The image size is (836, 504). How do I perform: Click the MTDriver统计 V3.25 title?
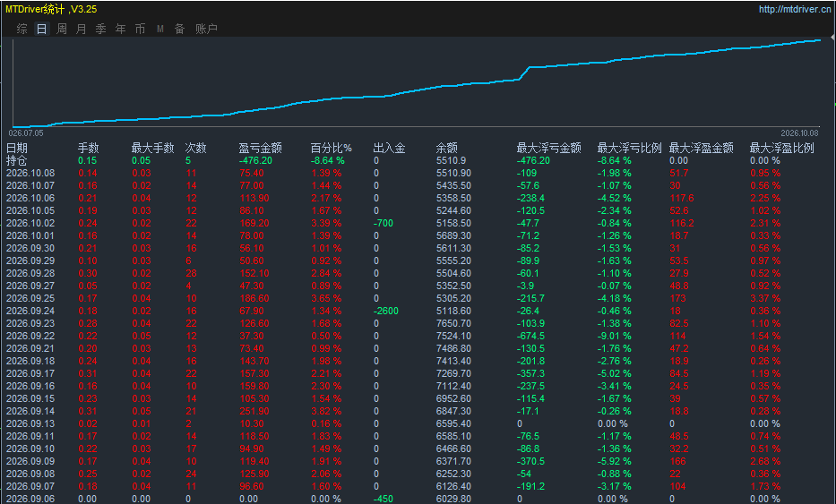[51, 9]
